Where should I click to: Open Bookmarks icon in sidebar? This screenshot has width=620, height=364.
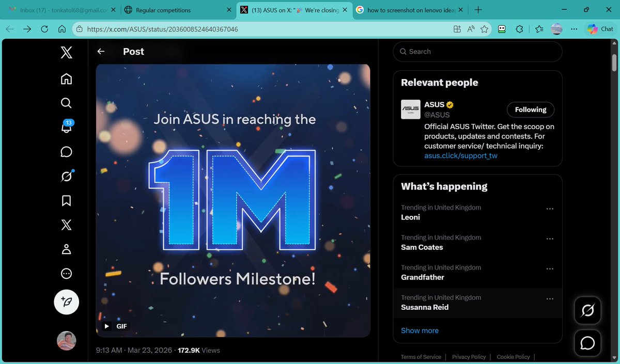point(66,201)
